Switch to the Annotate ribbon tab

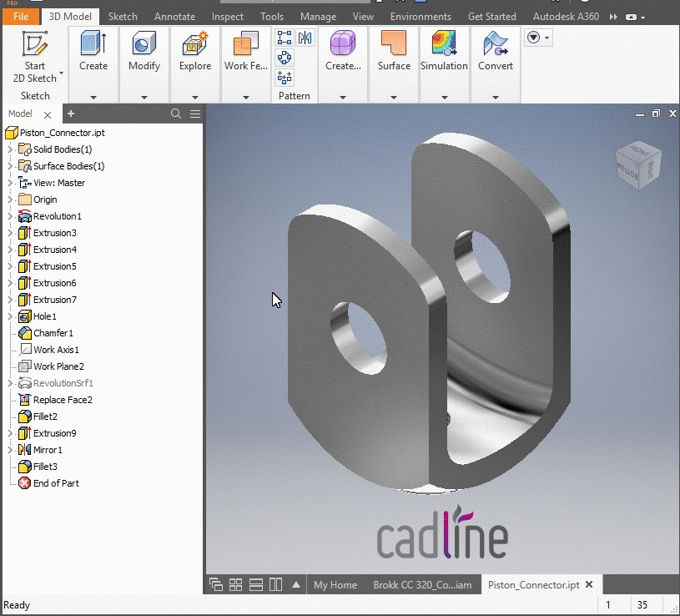[x=174, y=16]
